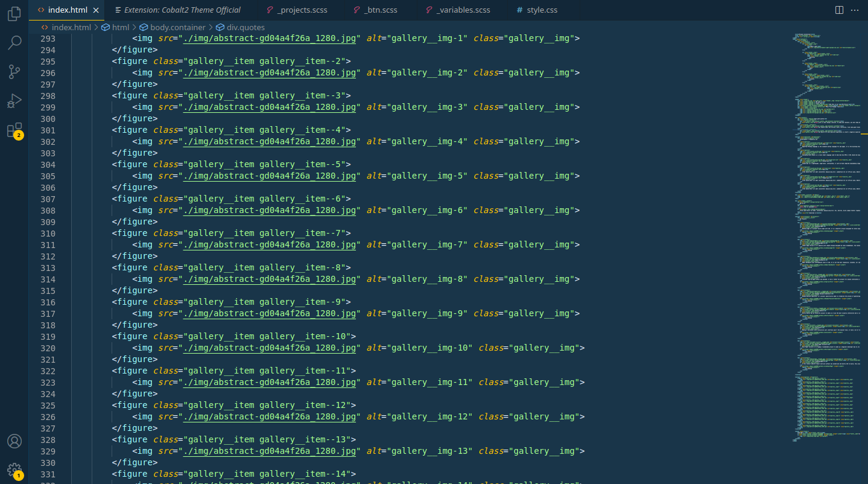Click line number 300 in the gutter
This screenshot has height=484, width=868.
pyautogui.click(x=48, y=118)
